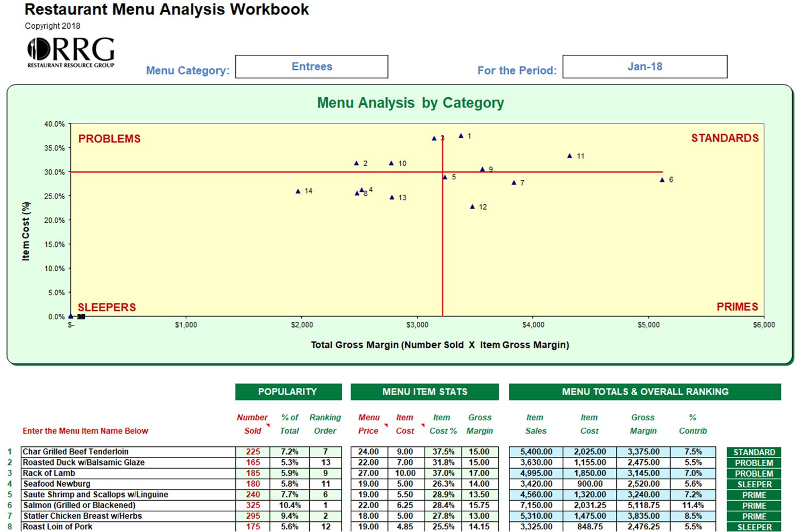Click the triangle marker for item 14

click(298, 190)
